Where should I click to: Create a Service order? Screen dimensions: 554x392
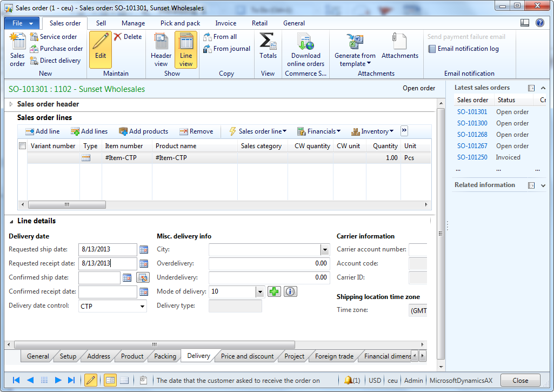pos(54,37)
